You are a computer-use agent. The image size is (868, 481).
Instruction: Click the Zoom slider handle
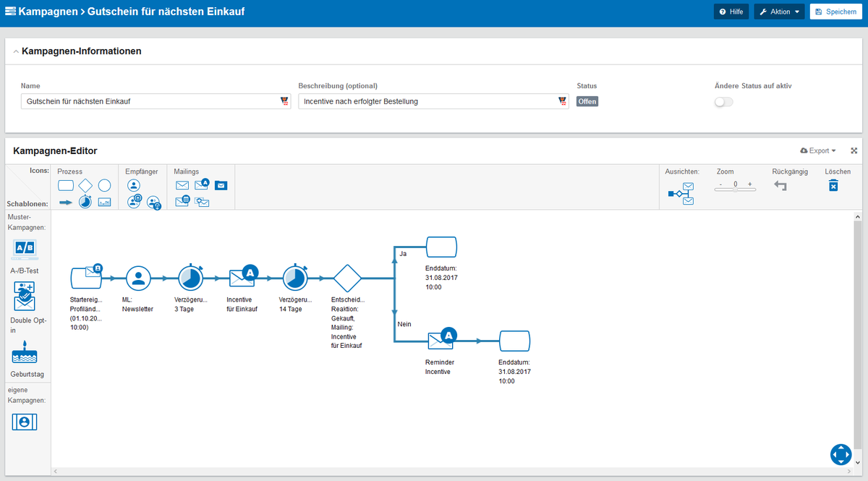pos(736,190)
